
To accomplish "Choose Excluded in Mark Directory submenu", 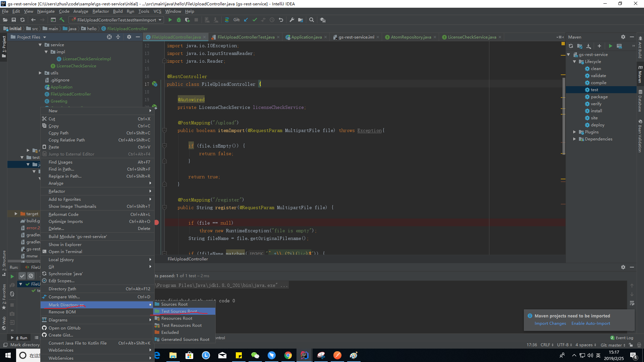I will tap(184, 333).
